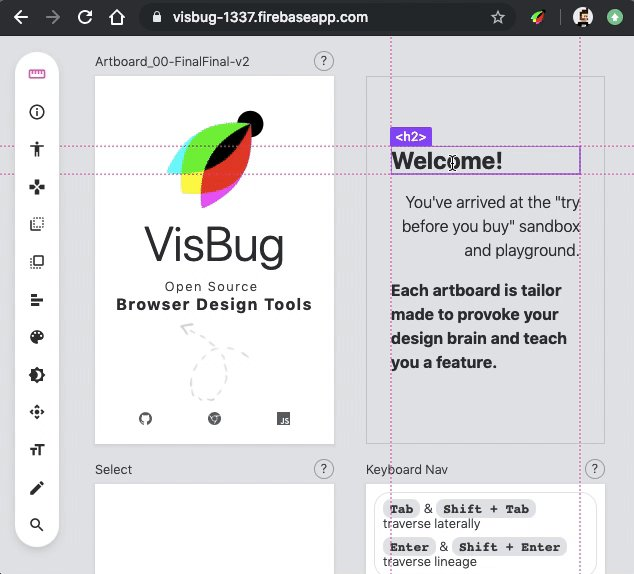Click 'traverse laterally' text

(x=431, y=524)
